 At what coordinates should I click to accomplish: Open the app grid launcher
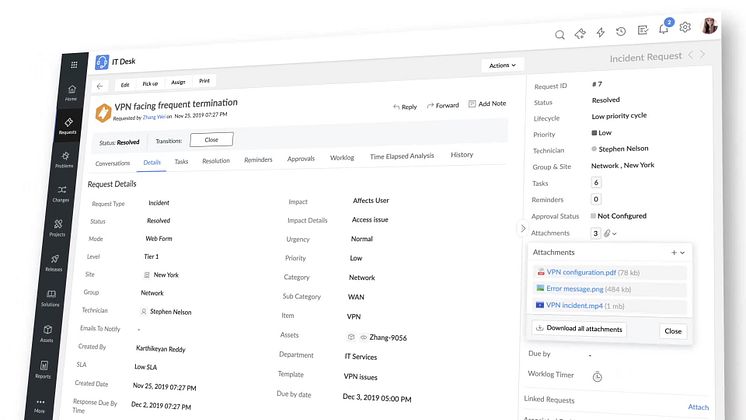pyautogui.click(x=73, y=65)
